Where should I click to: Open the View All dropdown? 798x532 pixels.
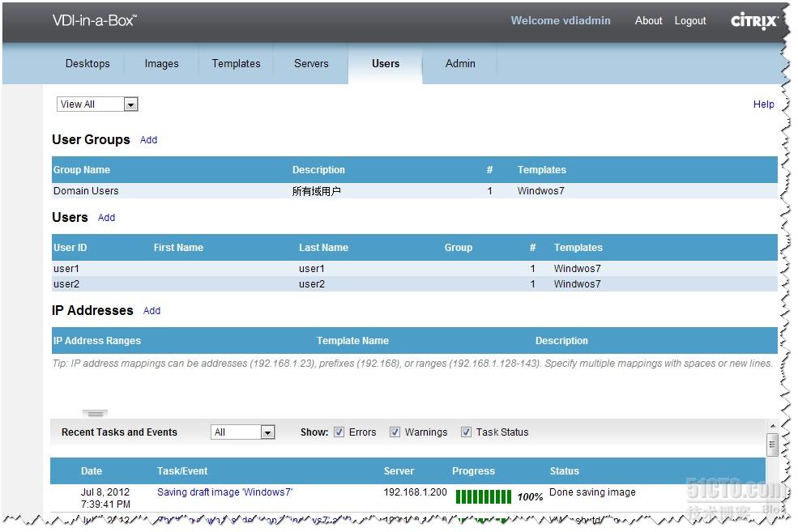click(x=97, y=104)
